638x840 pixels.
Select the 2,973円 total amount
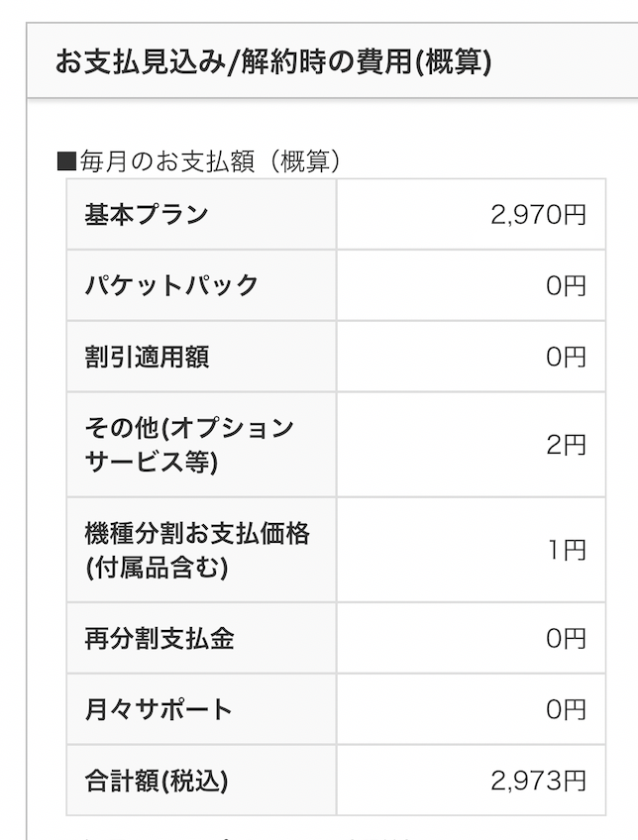pyautogui.click(x=539, y=782)
